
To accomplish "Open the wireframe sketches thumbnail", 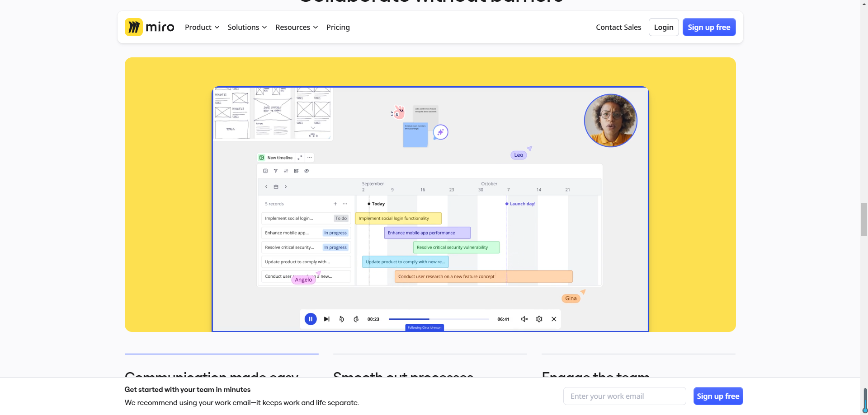I will (273, 113).
